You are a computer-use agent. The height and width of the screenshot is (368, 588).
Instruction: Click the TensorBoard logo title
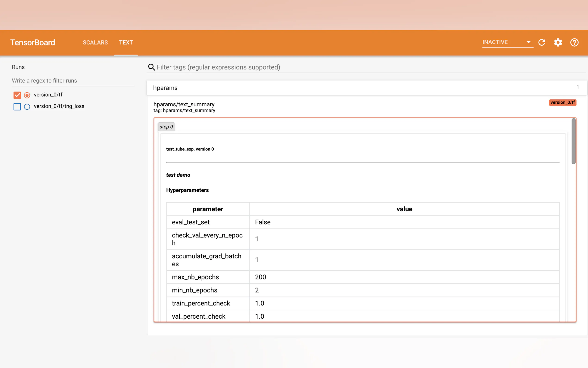click(33, 42)
